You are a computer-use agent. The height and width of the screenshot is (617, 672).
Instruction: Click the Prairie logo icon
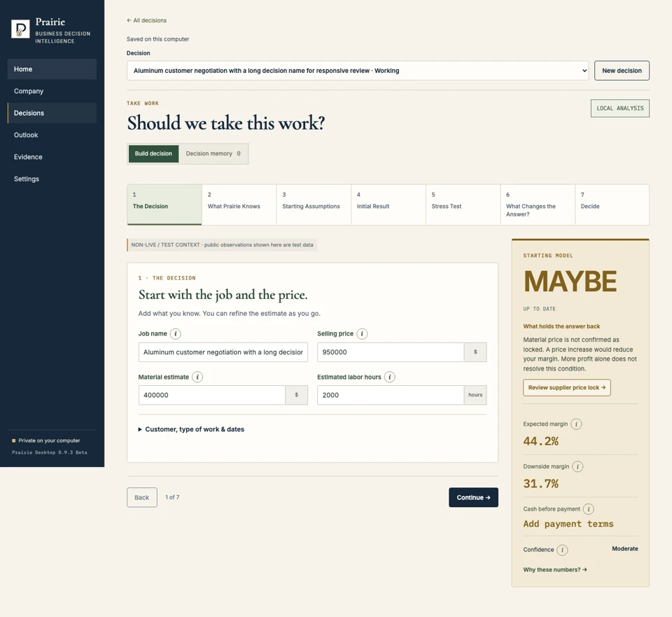pyautogui.click(x=20, y=29)
